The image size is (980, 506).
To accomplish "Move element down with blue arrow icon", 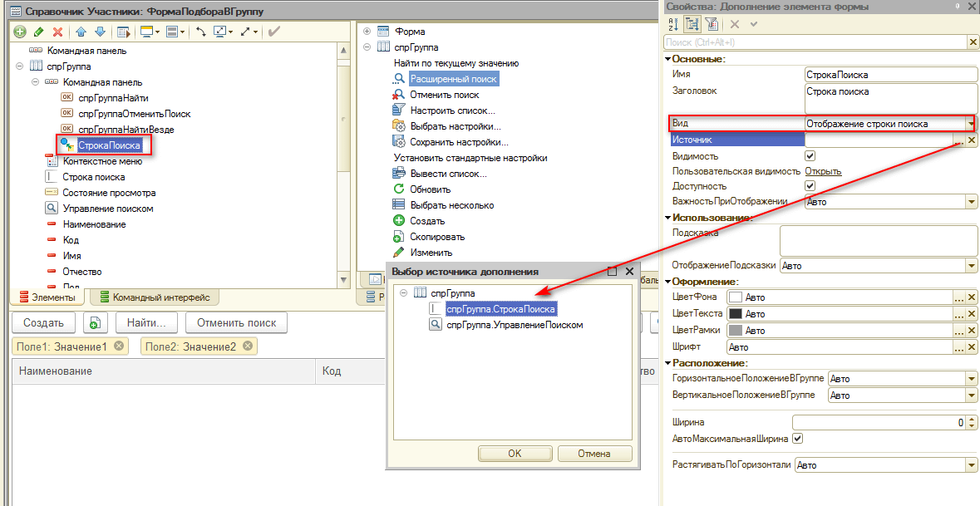I will (x=100, y=32).
